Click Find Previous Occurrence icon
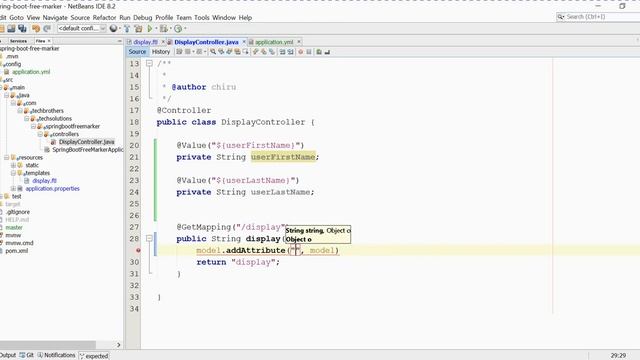The height and width of the screenshot is (360, 640). (x=221, y=52)
